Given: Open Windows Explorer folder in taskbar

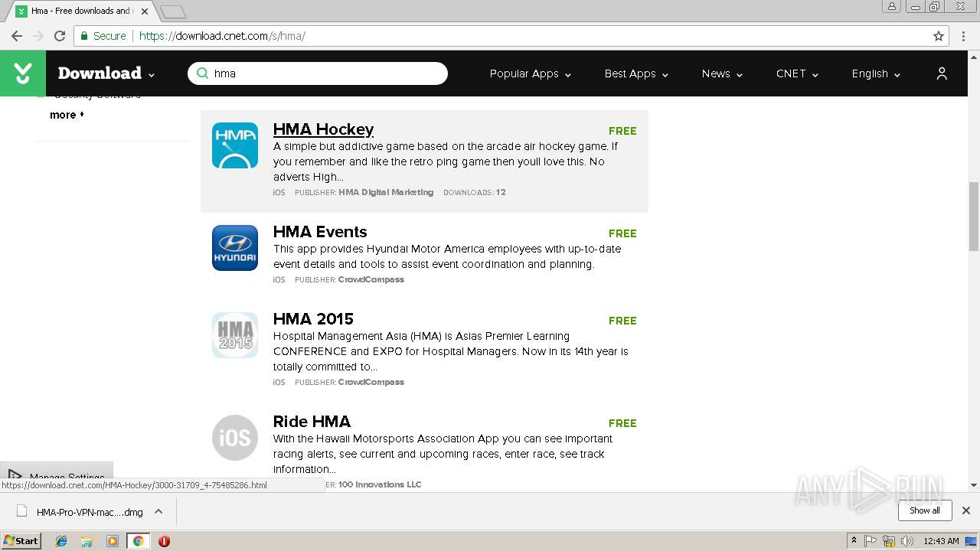Looking at the screenshot, I should click(x=87, y=541).
